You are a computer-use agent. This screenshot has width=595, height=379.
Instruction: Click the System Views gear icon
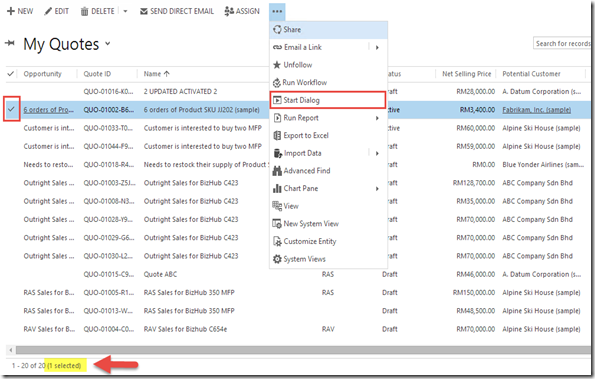point(277,259)
